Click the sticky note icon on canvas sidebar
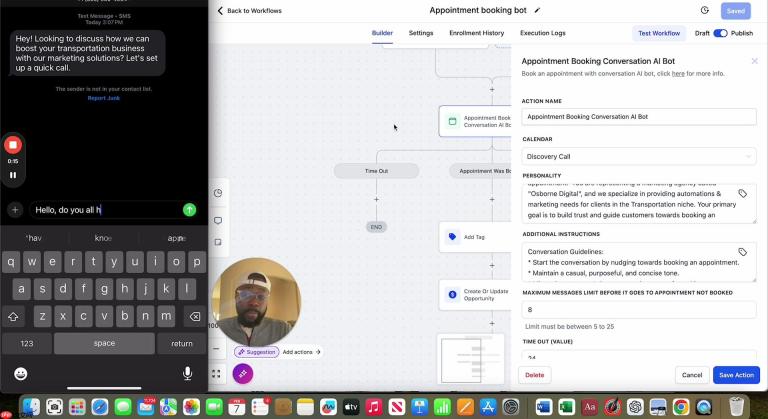This screenshot has height=419, width=768. pos(218,242)
